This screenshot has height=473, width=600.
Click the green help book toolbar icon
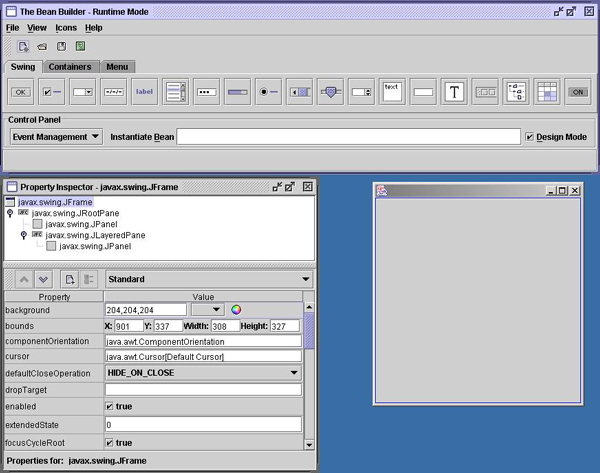coord(80,47)
